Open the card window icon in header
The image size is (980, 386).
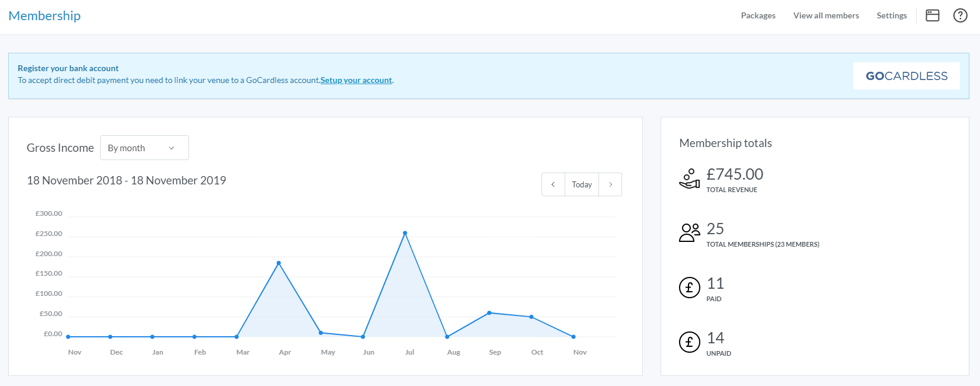(933, 15)
